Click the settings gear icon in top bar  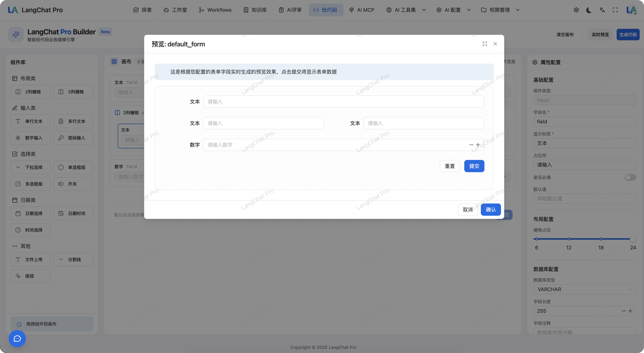pyautogui.click(x=576, y=10)
